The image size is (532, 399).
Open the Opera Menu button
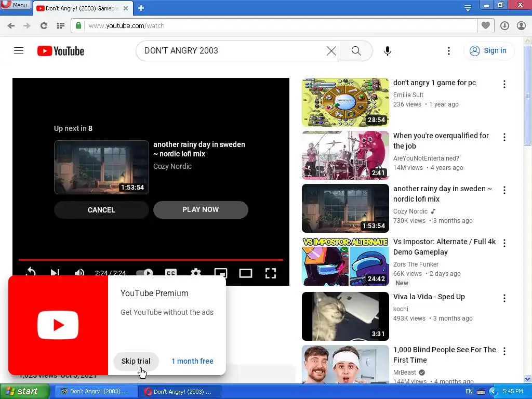pos(15,5)
